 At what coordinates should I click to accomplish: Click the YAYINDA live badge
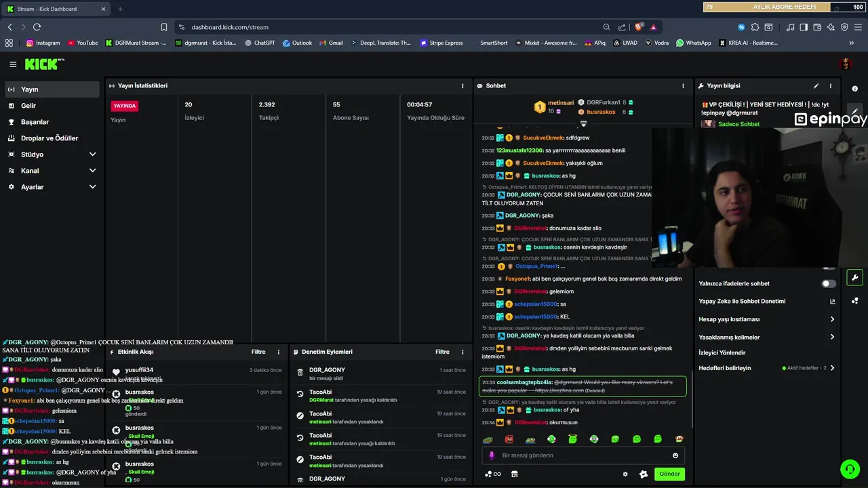click(125, 106)
